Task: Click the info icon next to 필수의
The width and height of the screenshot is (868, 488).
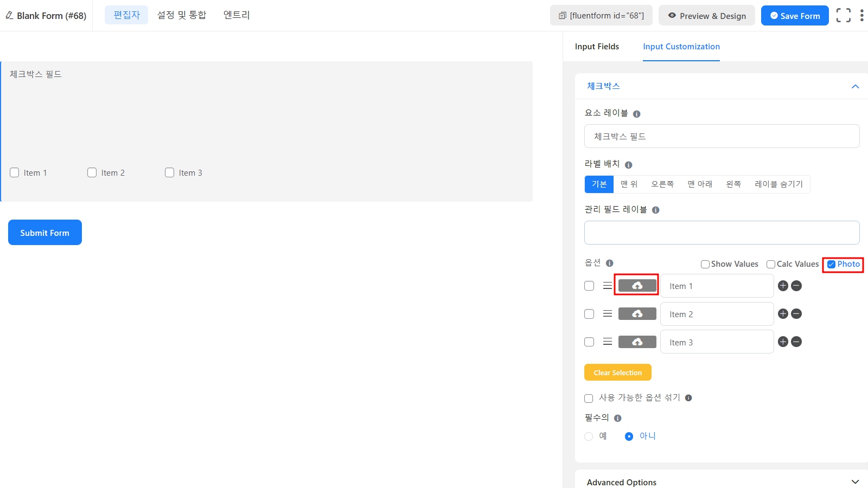Action: [618, 418]
